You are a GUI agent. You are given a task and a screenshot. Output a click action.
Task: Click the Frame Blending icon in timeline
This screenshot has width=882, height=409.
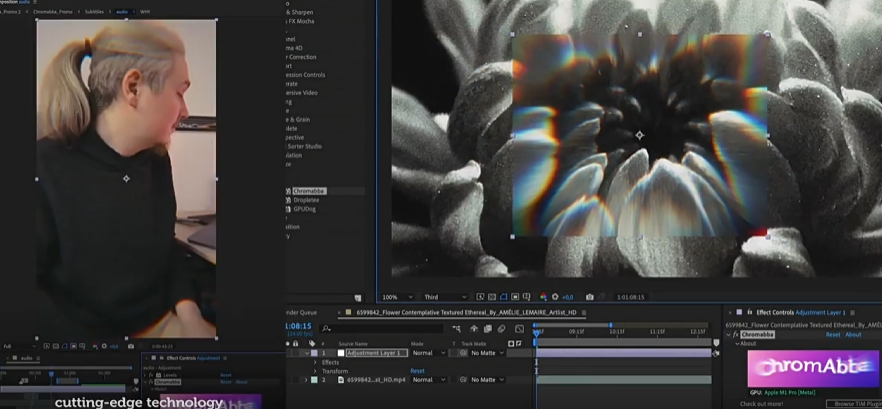(x=489, y=328)
